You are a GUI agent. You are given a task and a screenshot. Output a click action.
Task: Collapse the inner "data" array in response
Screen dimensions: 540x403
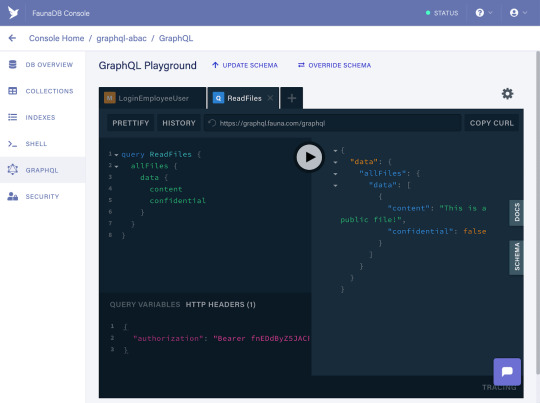click(x=335, y=186)
